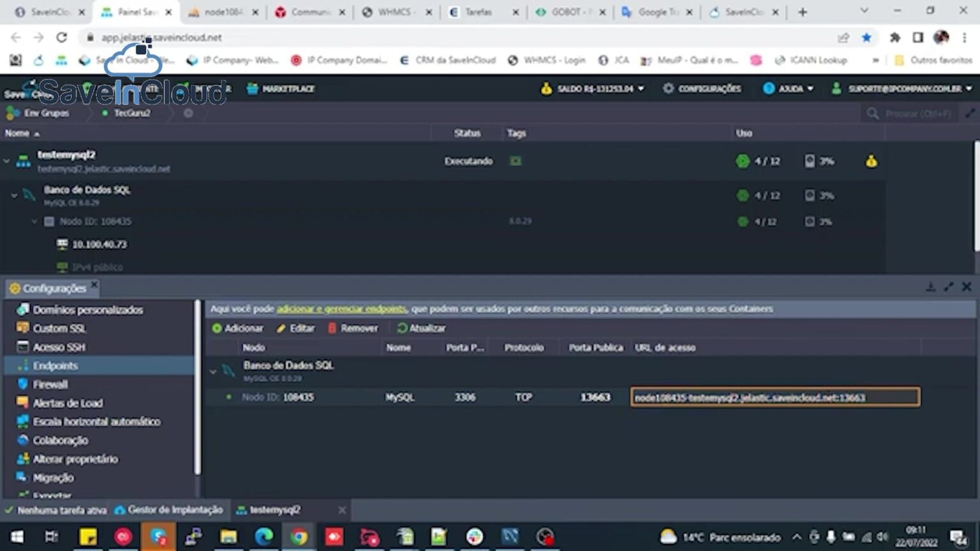Screen dimensions: 980x551
Task: Collapse the Banco de Dados SQL endpoint group
Action: point(214,371)
